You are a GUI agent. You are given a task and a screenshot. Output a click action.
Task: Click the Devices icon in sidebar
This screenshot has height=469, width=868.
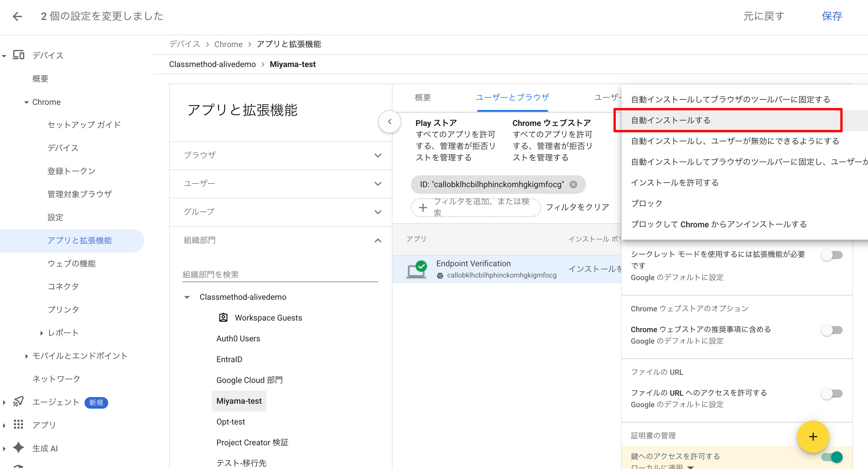(x=18, y=55)
